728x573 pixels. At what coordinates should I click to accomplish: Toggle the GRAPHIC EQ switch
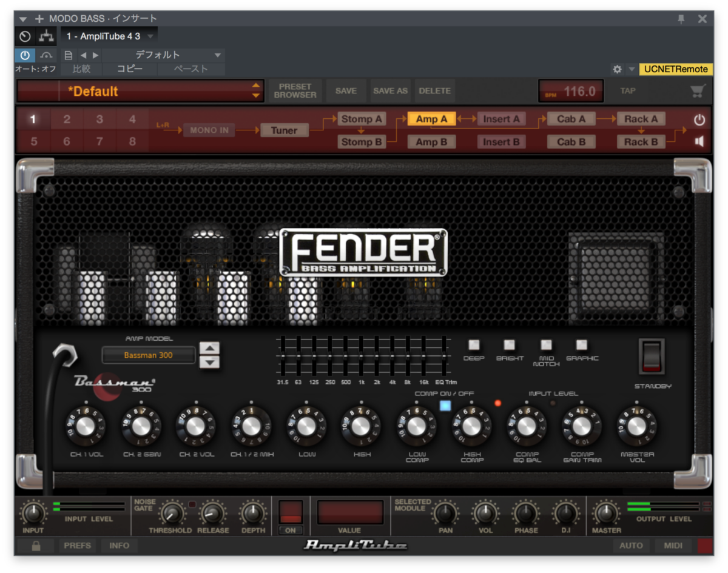[x=582, y=345]
